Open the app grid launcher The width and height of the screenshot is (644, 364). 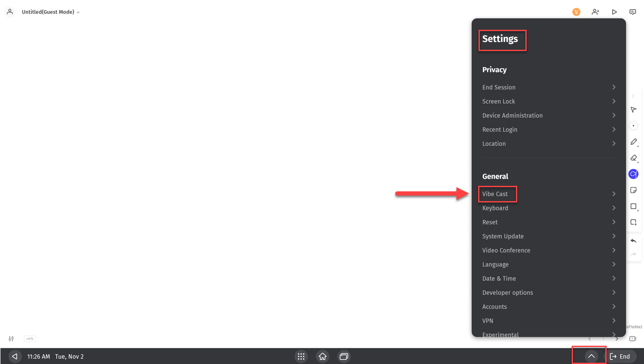click(301, 356)
